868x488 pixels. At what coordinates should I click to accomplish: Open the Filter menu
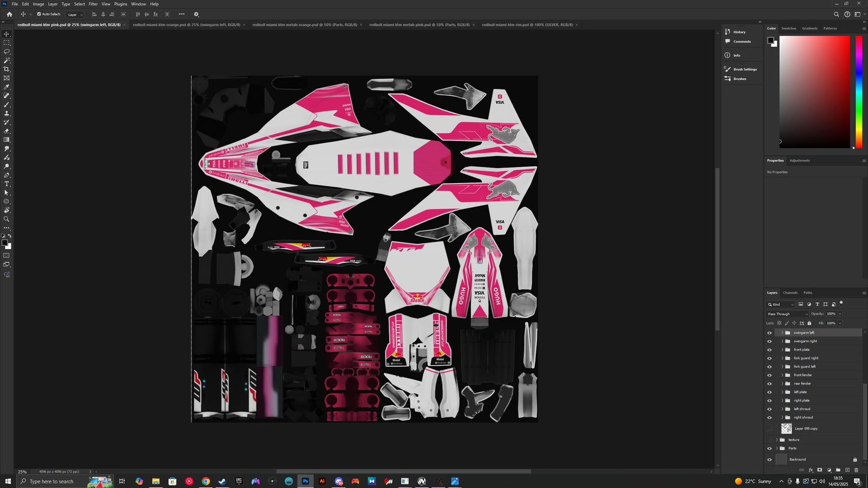93,4
